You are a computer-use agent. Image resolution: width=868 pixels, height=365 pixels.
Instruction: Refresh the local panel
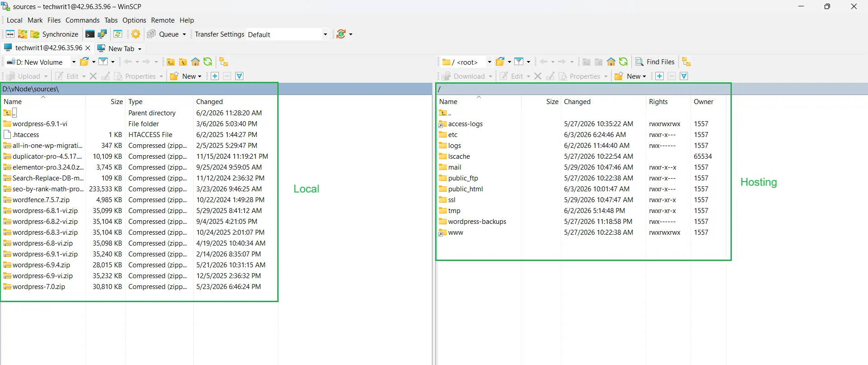coord(208,62)
